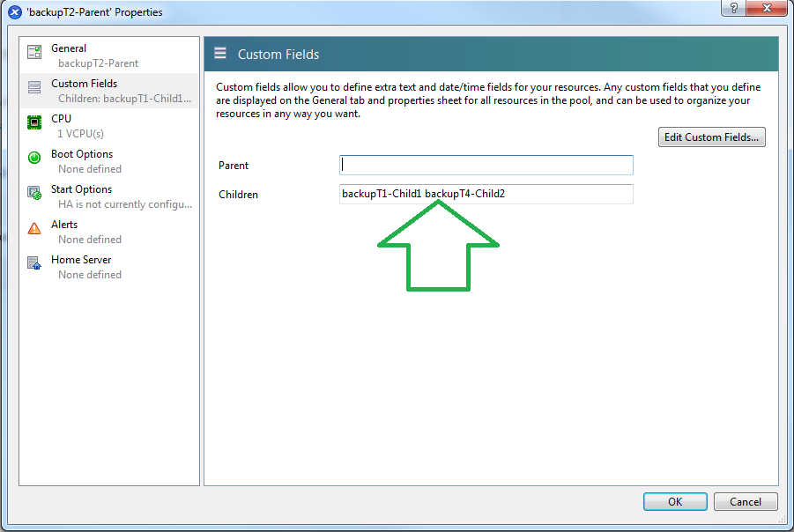Click 'None defined' under Boot Options
Viewport: 794px width, 532px height.
click(90, 169)
